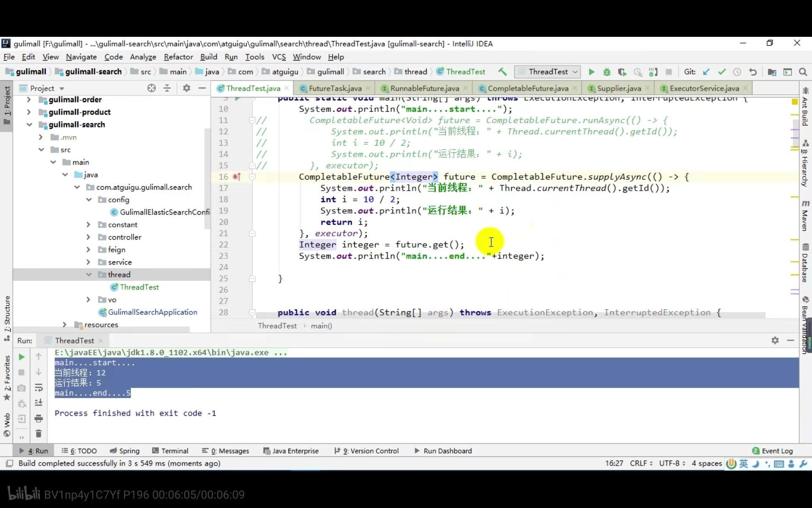The width and height of the screenshot is (812, 508).
Task: Open the Event Log
Action: (x=772, y=451)
